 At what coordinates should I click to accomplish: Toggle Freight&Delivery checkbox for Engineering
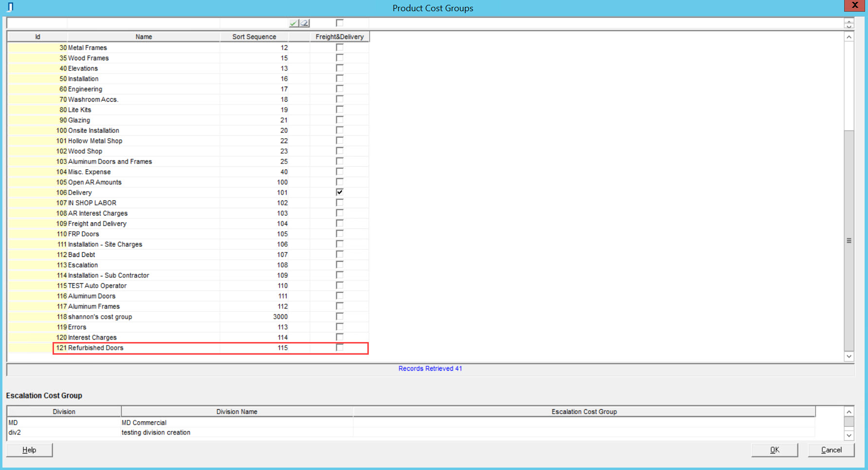coord(340,89)
